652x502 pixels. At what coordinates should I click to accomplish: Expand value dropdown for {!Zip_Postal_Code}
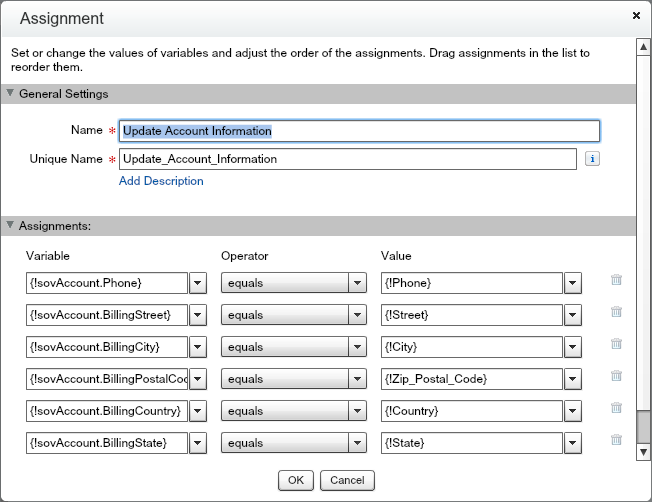(x=572, y=379)
